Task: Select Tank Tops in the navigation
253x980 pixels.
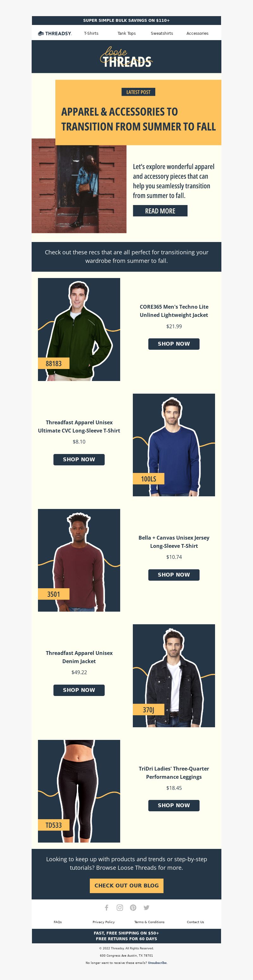Action: pos(126,33)
